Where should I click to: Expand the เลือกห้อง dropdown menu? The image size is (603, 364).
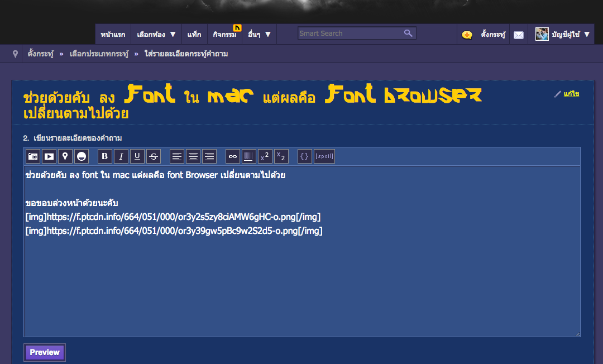click(156, 34)
